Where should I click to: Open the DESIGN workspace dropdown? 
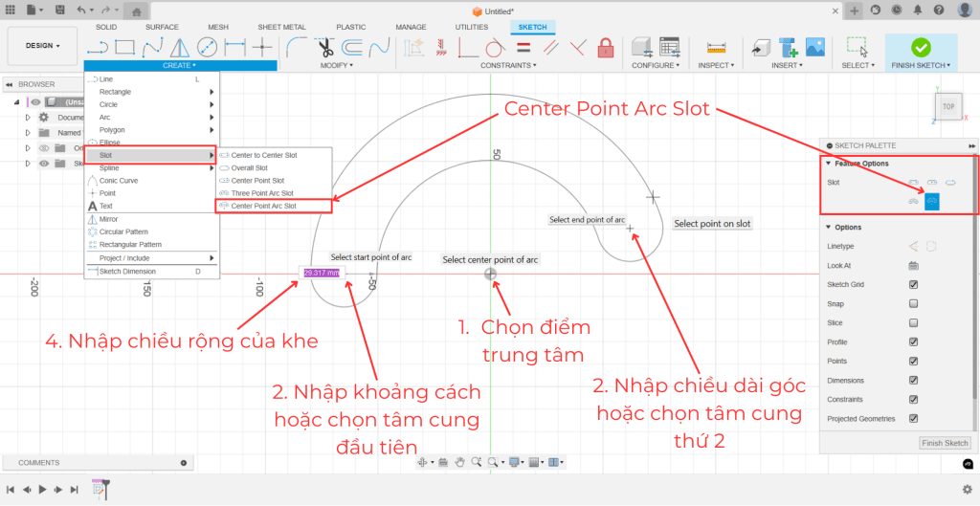[43, 46]
